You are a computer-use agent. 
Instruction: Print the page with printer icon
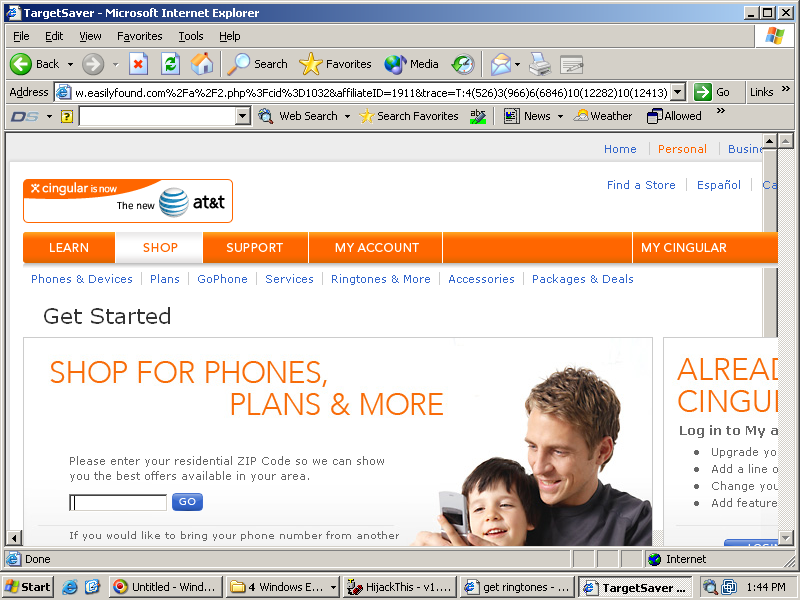tap(540, 64)
